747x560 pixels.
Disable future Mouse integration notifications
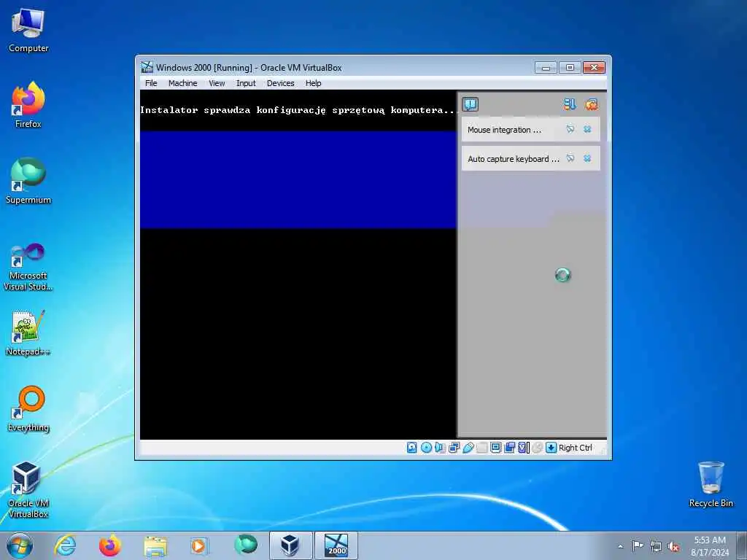click(x=570, y=129)
